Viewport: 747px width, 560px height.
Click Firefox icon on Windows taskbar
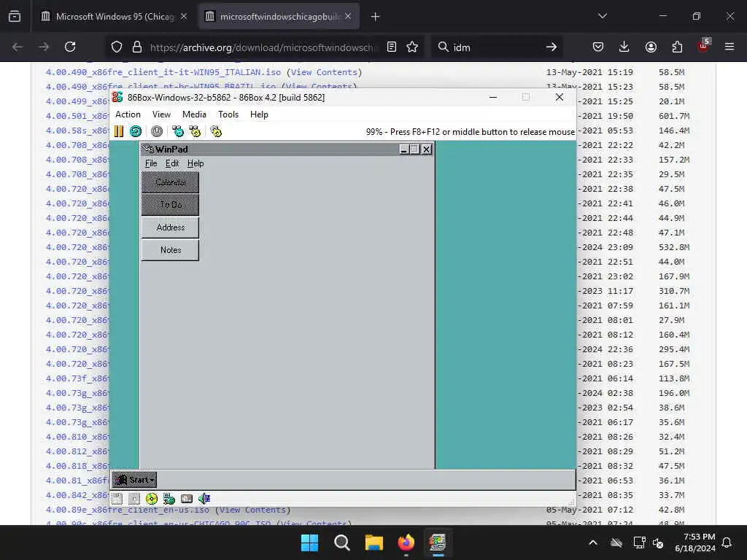[406, 542]
